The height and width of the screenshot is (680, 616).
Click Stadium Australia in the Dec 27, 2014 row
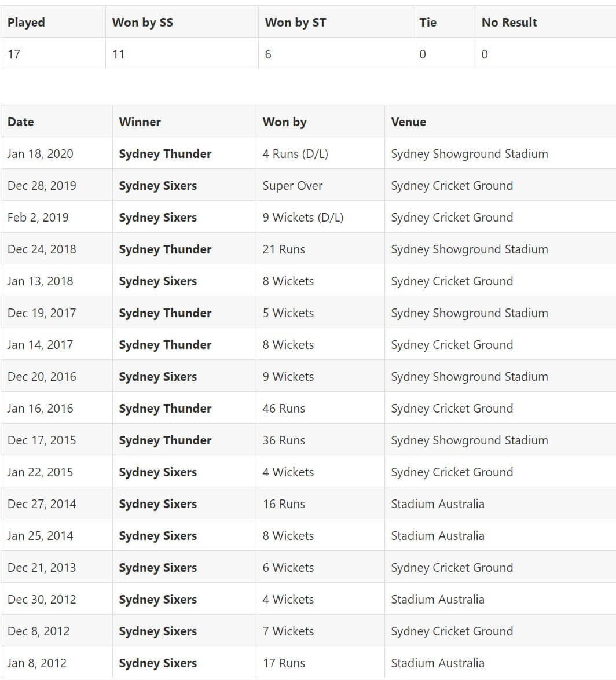click(438, 504)
